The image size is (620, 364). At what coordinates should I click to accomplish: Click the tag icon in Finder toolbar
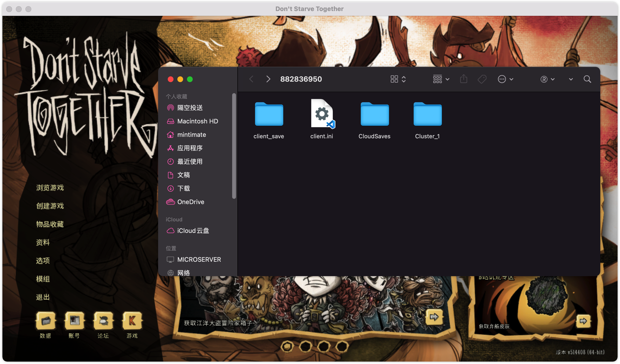click(x=482, y=79)
